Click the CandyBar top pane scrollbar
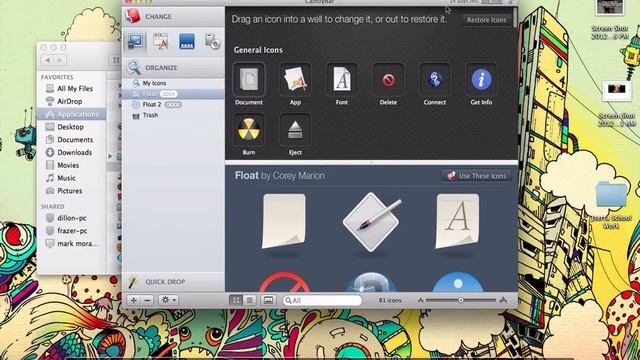This screenshot has width=640, height=360. click(x=515, y=18)
